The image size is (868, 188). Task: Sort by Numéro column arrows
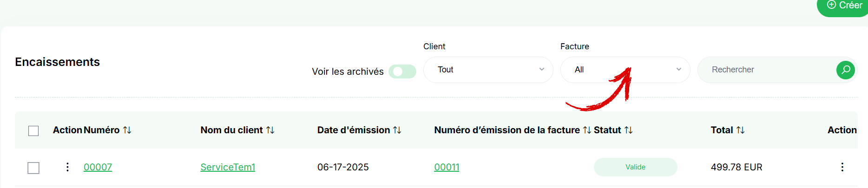[127, 130]
